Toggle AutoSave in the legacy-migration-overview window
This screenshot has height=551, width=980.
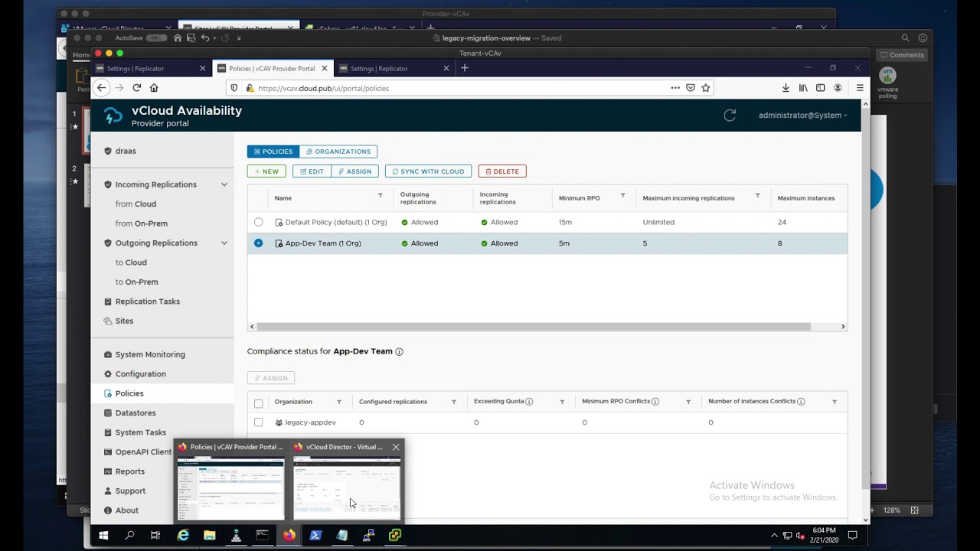click(156, 37)
